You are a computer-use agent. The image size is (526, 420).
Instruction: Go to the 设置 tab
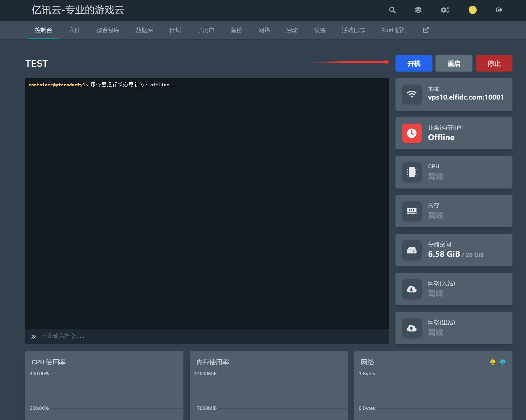(x=320, y=30)
